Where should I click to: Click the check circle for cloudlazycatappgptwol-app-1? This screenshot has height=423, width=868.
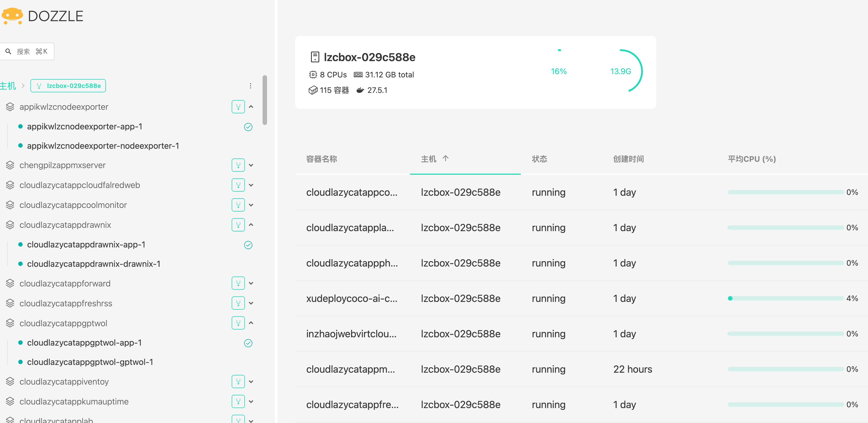(x=248, y=343)
